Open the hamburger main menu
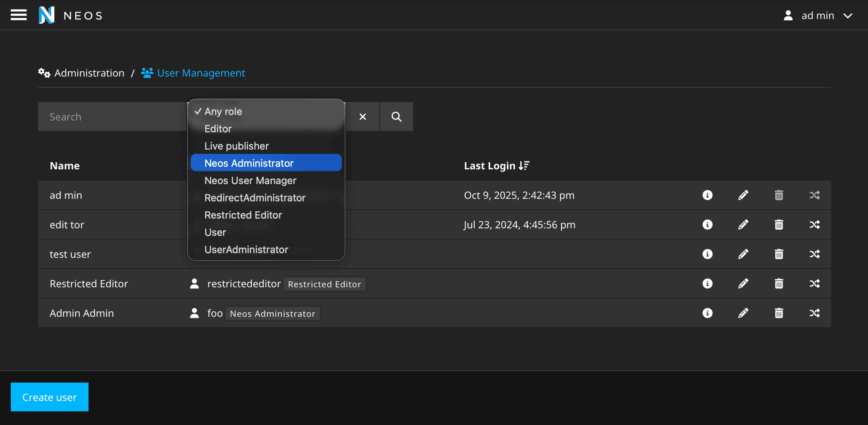 19,15
